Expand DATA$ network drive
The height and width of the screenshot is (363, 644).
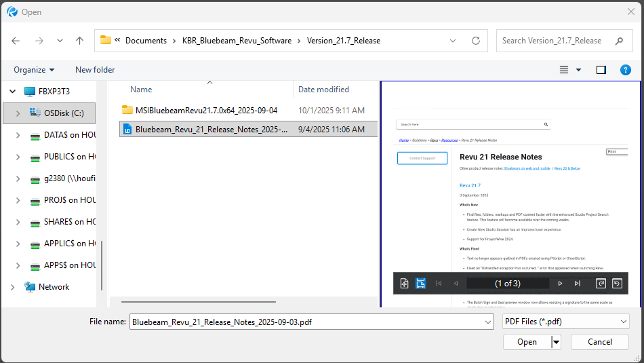[18, 135]
